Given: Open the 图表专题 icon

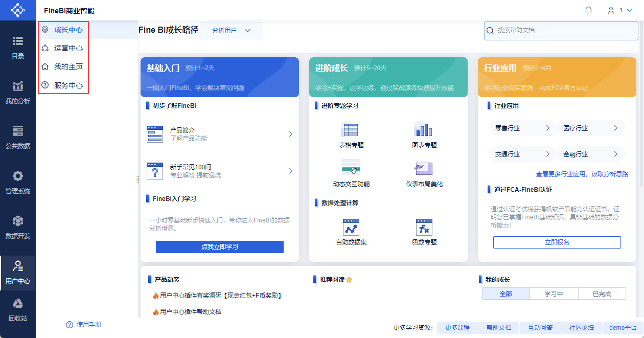Looking at the screenshot, I should click(x=424, y=130).
